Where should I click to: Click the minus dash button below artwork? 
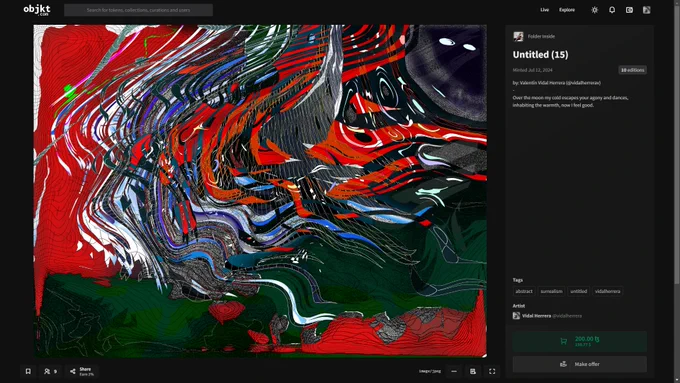454,371
